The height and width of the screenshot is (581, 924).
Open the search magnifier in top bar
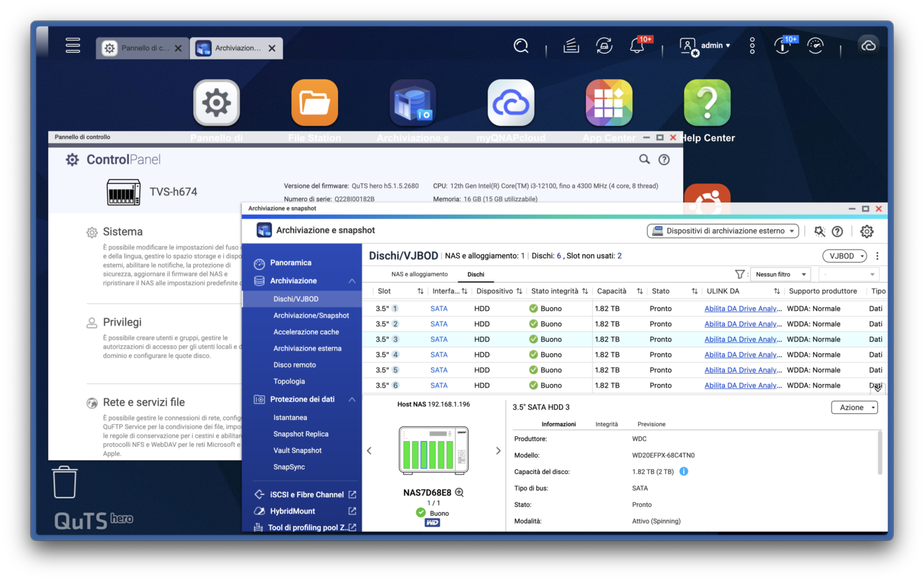[x=521, y=46]
